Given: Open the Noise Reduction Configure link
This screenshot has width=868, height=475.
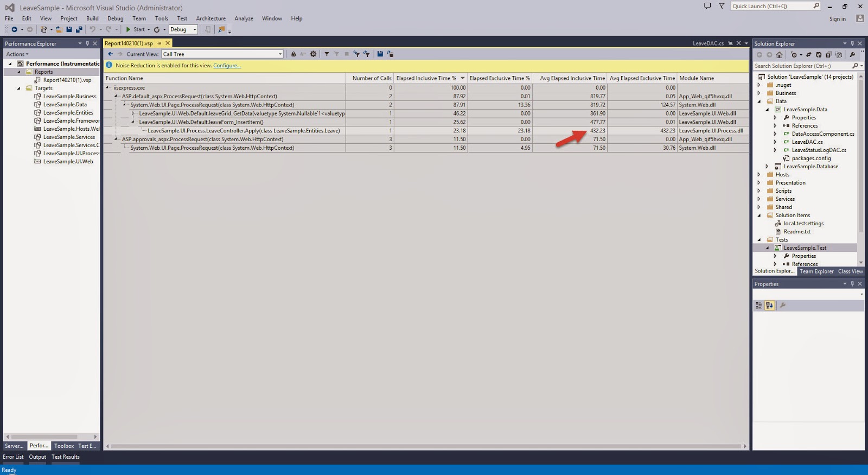Looking at the screenshot, I should coord(227,66).
